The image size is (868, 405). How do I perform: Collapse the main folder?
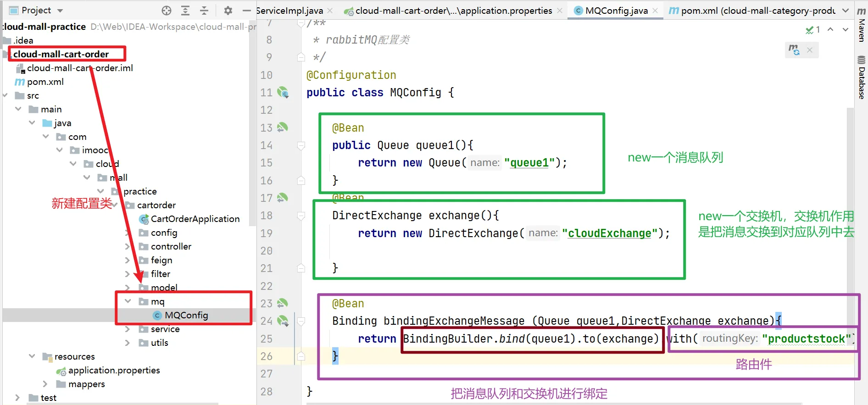pyautogui.click(x=18, y=109)
